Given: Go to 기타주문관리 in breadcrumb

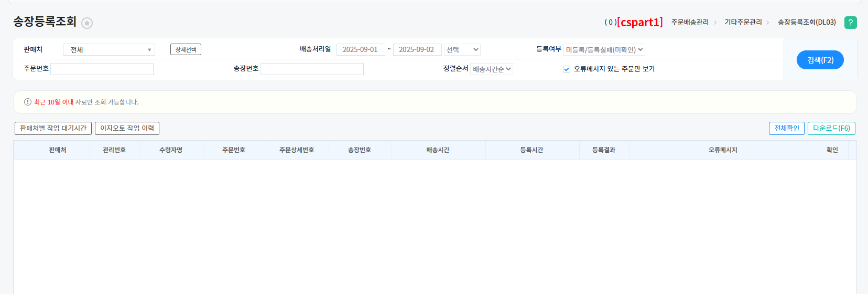Looking at the screenshot, I should (x=743, y=22).
